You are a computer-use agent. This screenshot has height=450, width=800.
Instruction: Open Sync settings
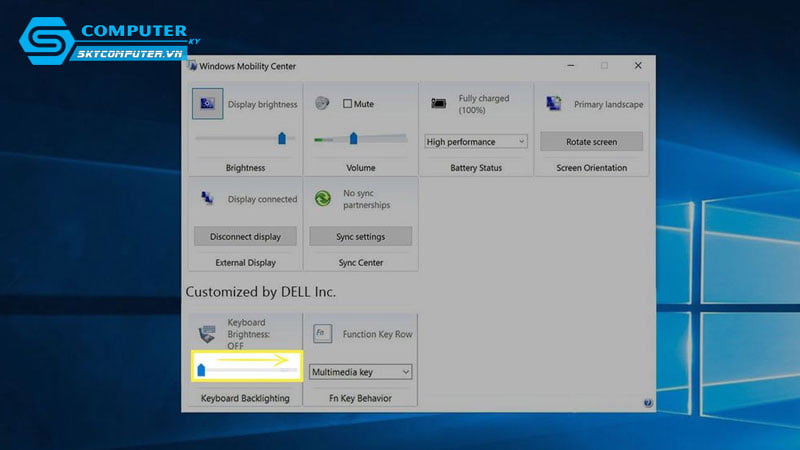tap(360, 237)
